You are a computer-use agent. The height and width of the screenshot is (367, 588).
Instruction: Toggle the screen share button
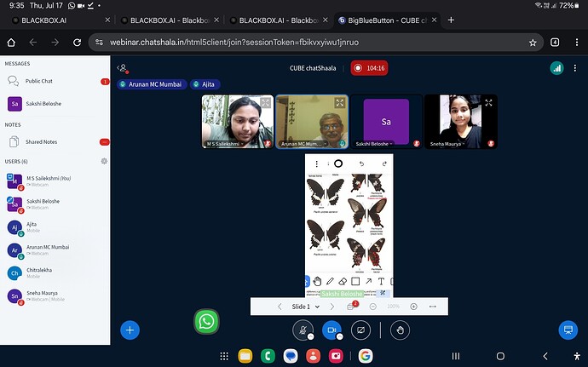(x=360, y=330)
